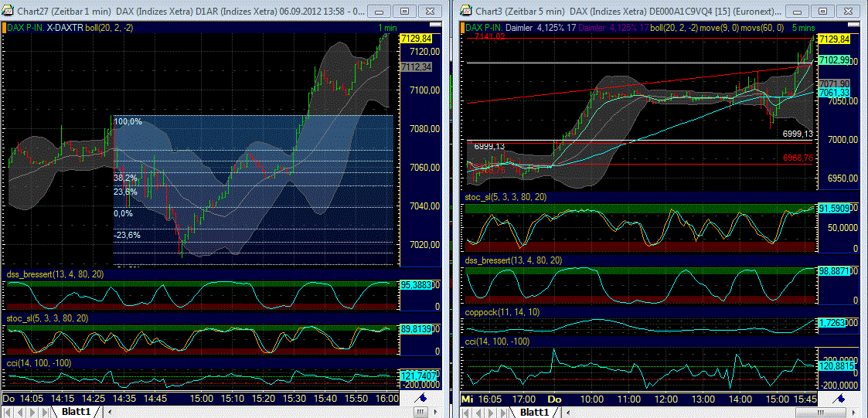Image resolution: width=868 pixels, height=418 pixels.
Task: Select the Blatt1 tab in Chart3
Action: click(533, 412)
